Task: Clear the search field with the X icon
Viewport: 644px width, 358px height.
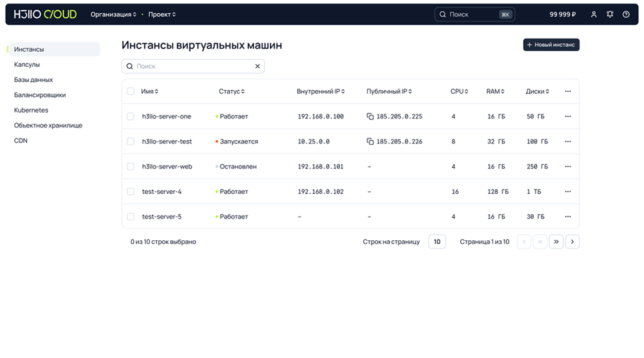Action: (x=258, y=66)
